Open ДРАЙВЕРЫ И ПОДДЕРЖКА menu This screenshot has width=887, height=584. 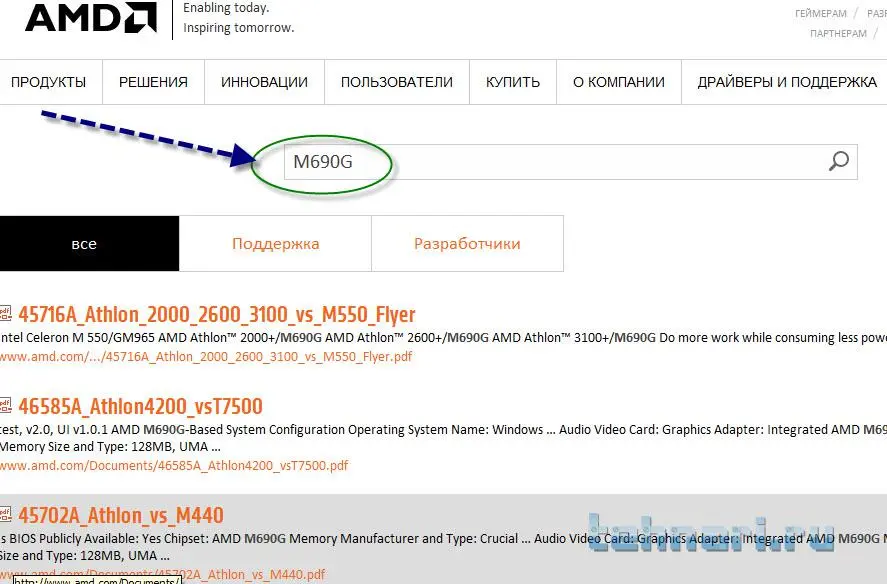(x=787, y=82)
